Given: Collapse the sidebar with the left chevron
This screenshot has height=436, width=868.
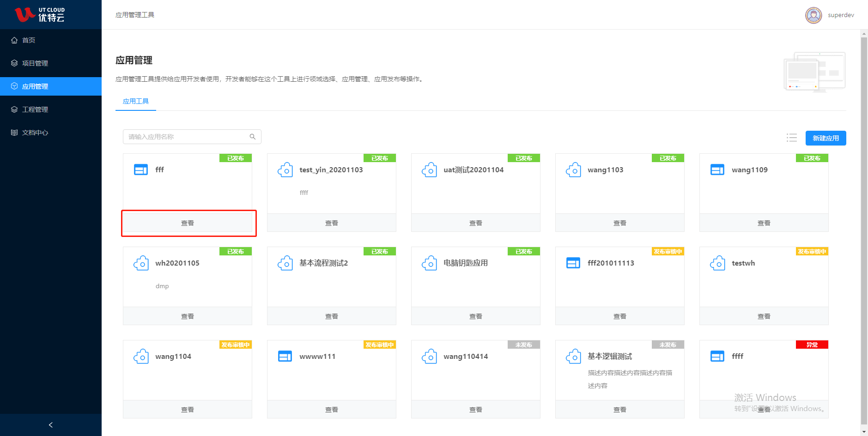Looking at the screenshot, I should (51, 425).
